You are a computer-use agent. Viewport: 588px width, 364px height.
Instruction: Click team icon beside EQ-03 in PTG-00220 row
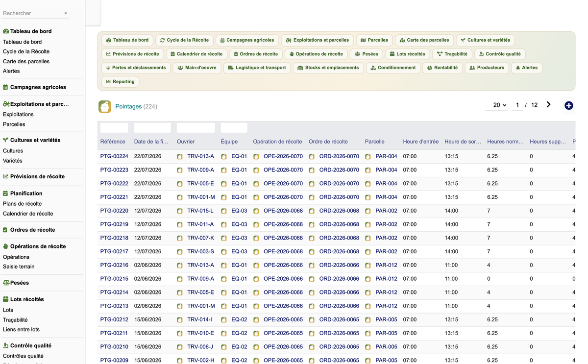coord(224,211)
